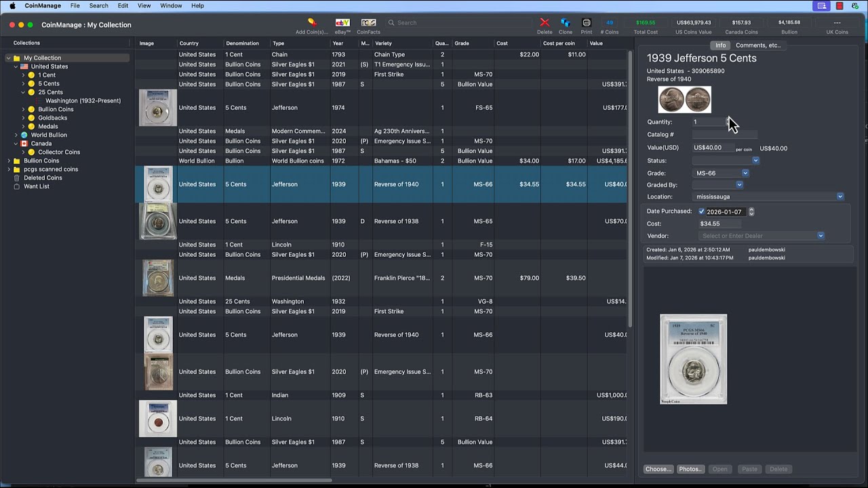The height and width of the screenshot is (488, 868).
Task: Click the Goldbacks coin icon in sidebar
Action: coord(31,118)
